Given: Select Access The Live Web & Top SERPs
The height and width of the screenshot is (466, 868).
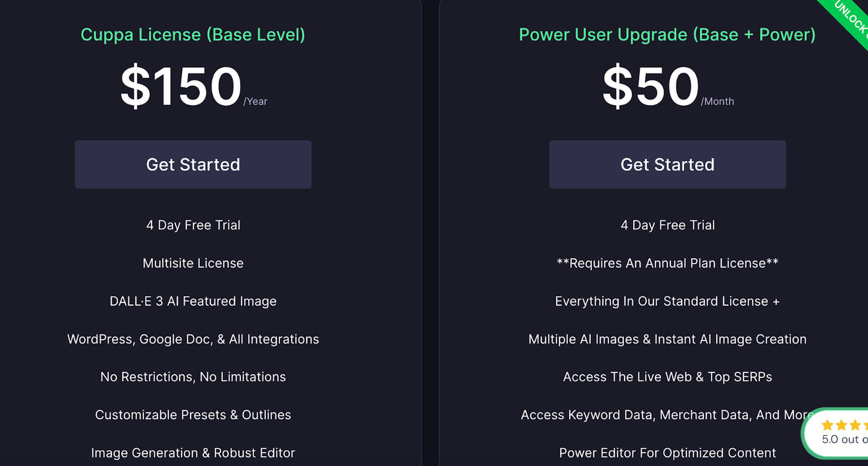Looking at the screenshot, I should click(x=667, y=377).
